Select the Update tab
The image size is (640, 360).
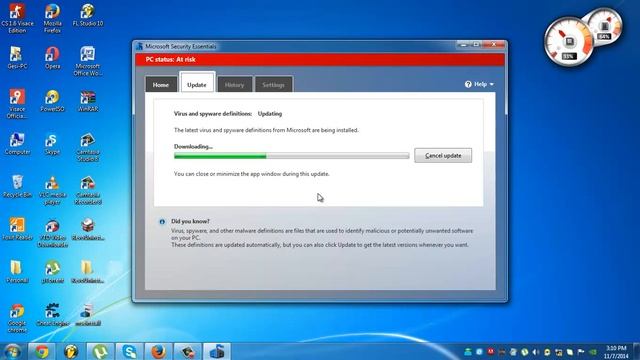point(197,84)
